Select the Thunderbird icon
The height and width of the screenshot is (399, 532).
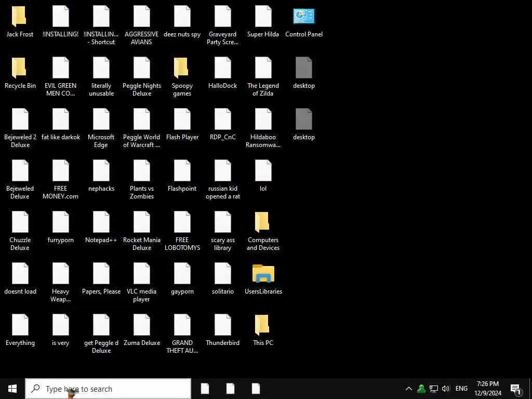(222, 325)
